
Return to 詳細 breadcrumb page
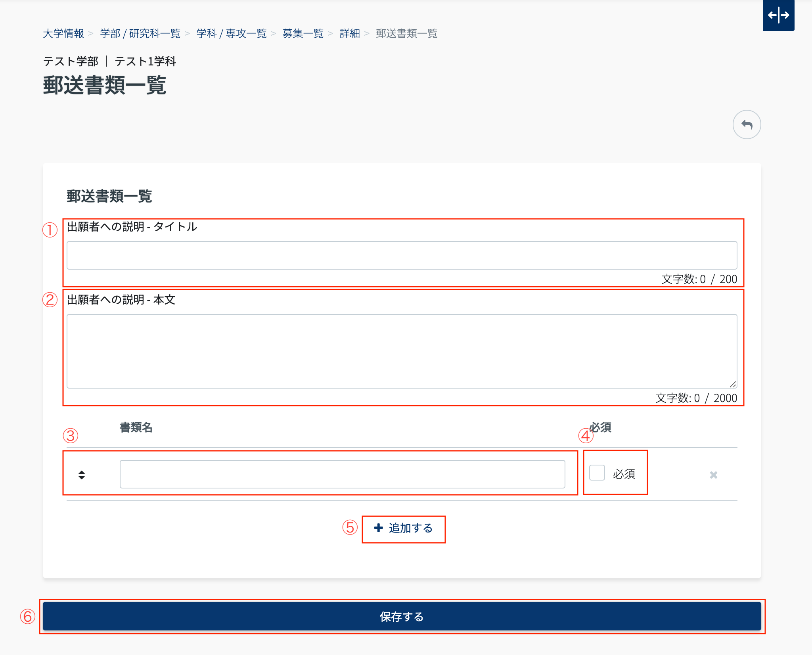tap(350, 34)
